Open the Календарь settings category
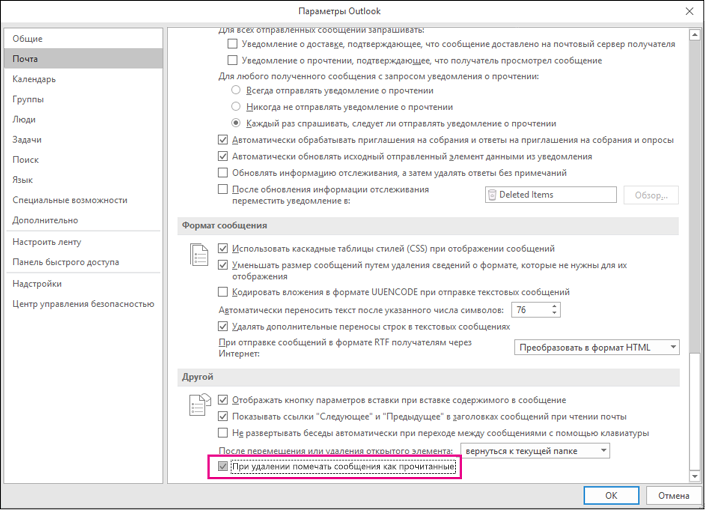The width and height of the screenshot is (705, 510). 83,79
